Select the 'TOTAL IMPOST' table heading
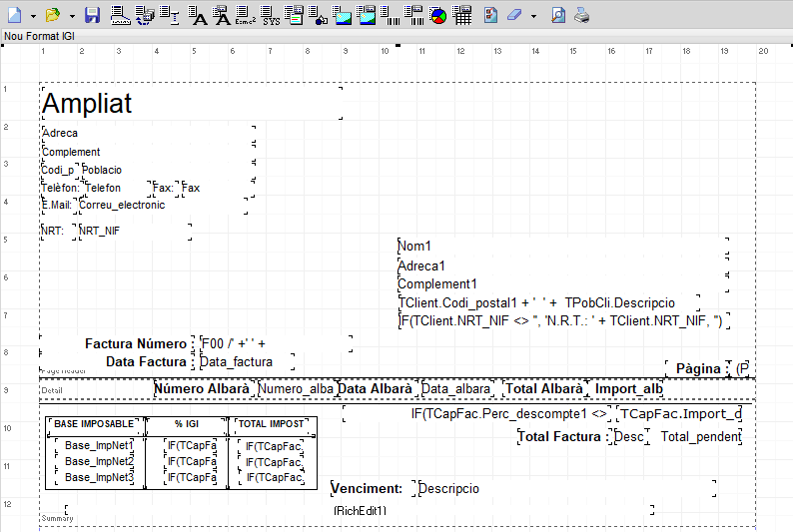 271,424
